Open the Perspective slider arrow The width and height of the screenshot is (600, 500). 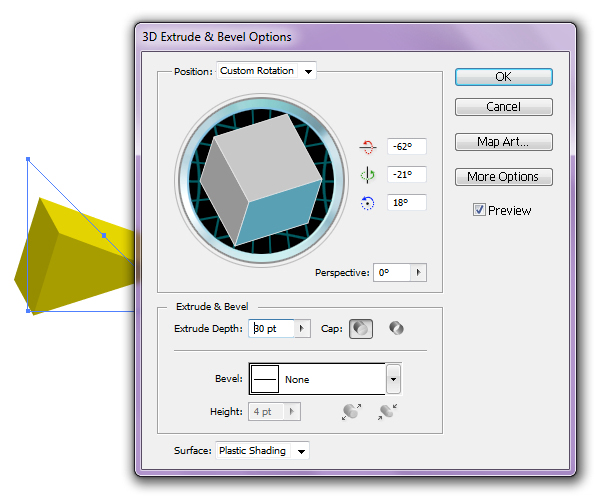coord(418,272)
